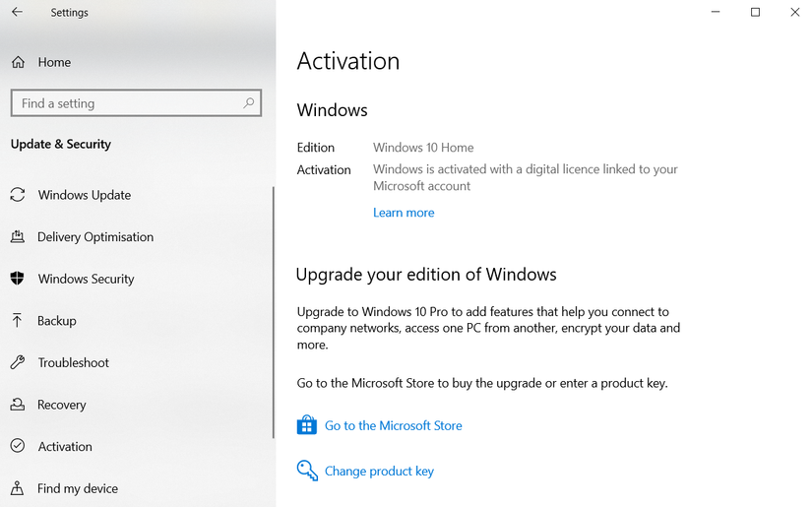Click the Backup upward arrow icon
This screenshot has width=812, height=507.
[x=18, y=321]
